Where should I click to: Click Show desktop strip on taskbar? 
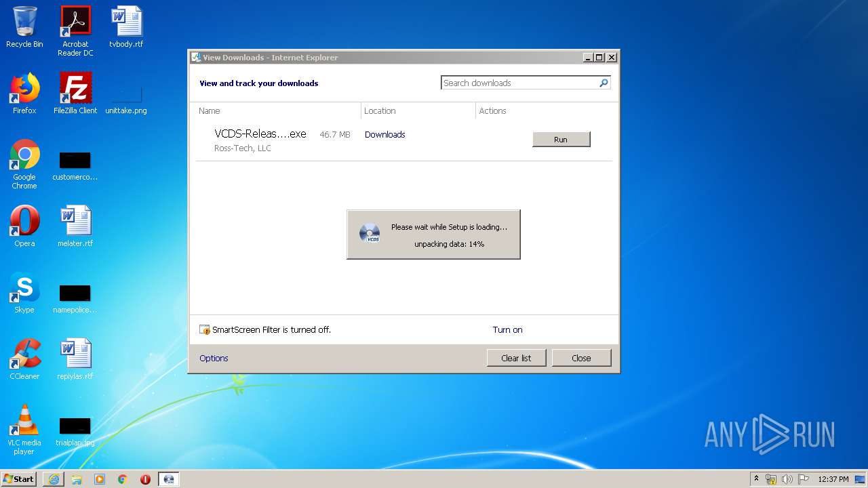(861, 479)
